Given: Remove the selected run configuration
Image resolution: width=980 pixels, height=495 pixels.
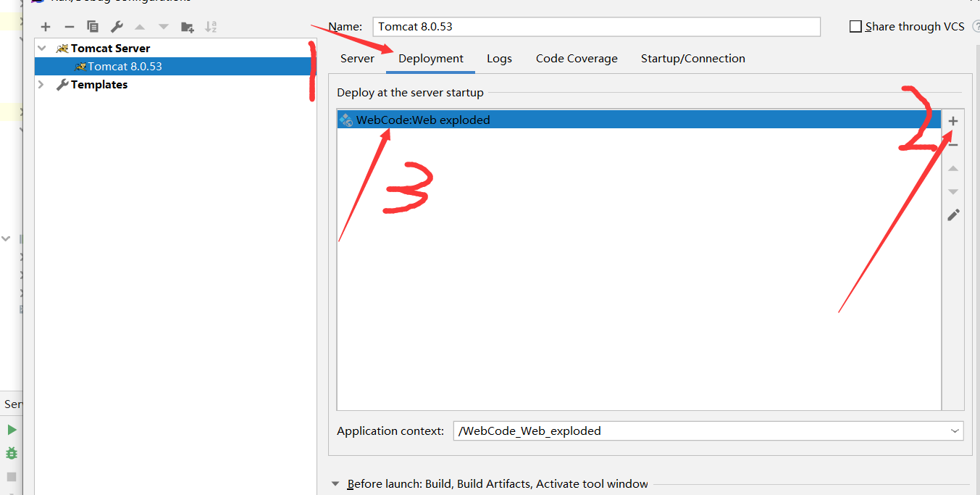Looking at the screenshot, I should point(70,27).
